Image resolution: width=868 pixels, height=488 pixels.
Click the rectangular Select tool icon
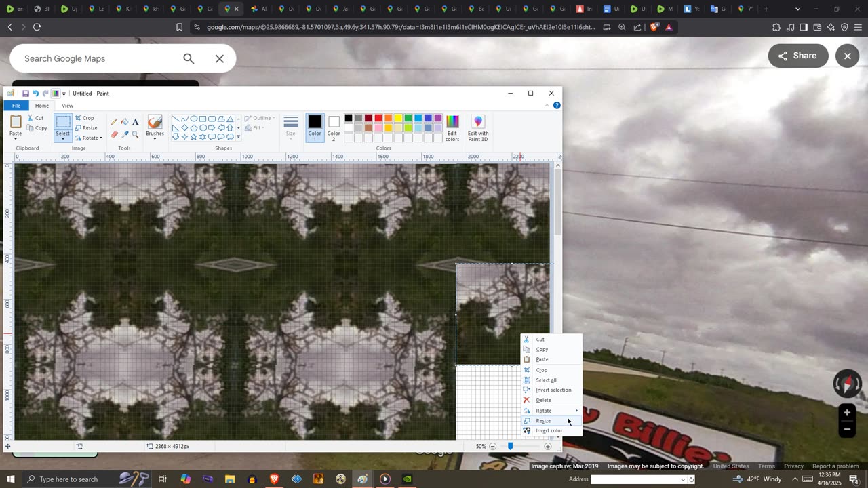click(x=63, y=122)
